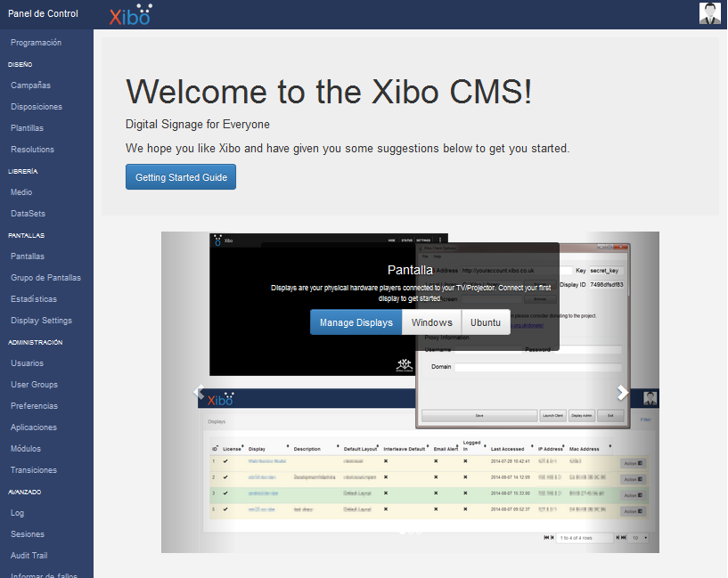Navigate to Resolutions

(x=32, y=150)
